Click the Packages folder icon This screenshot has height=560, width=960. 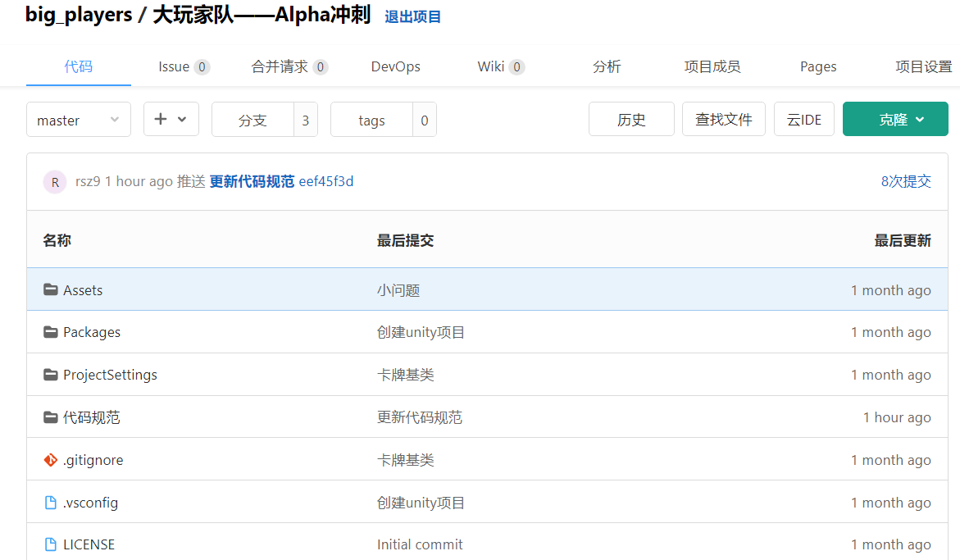pos(51,332)
